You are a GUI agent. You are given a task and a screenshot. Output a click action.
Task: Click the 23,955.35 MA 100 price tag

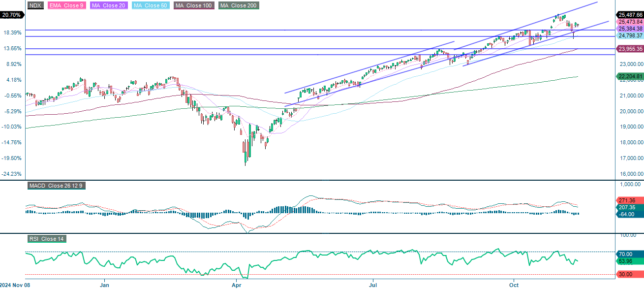point(630,49)
